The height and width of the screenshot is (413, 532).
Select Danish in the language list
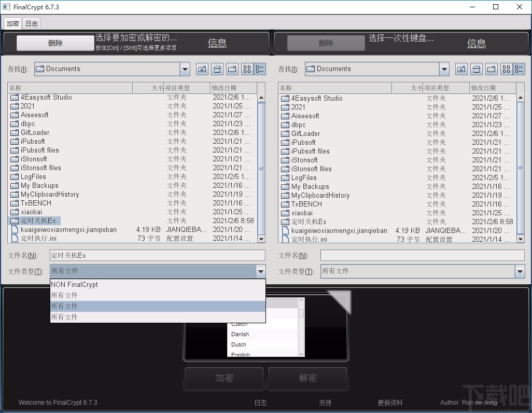(x=240, y=334)
